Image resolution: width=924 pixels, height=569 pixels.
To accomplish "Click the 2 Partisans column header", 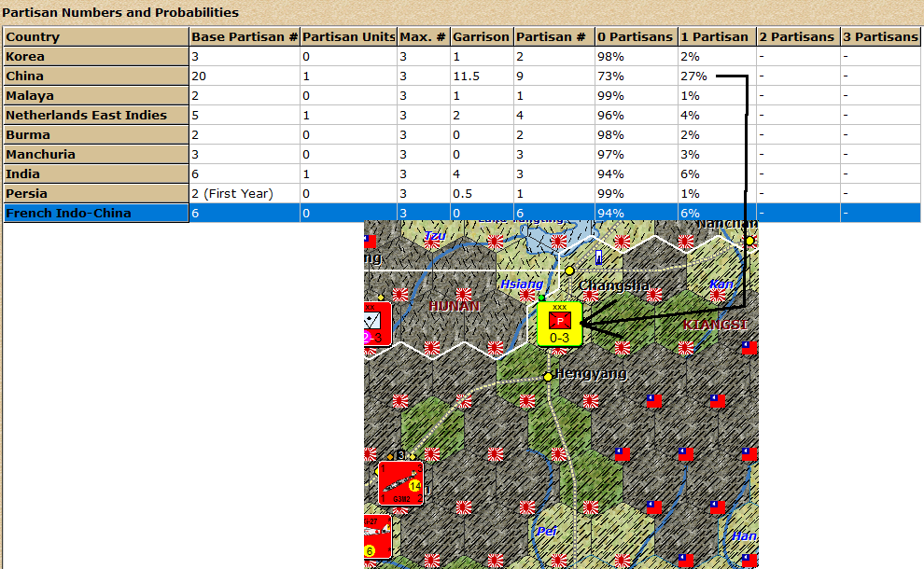I will [799, 36].
